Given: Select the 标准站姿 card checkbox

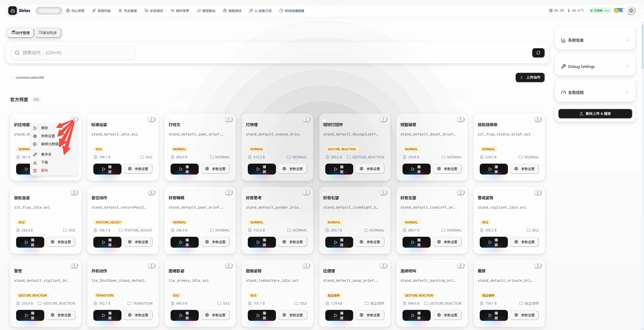Looking at the screenshot, I should (92, 120).
